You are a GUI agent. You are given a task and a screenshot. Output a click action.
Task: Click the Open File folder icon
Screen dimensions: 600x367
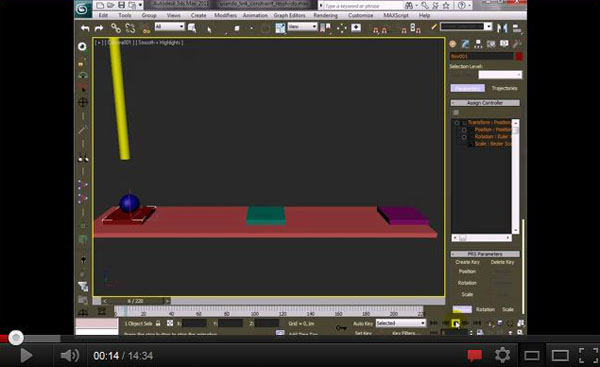(111, 5)
